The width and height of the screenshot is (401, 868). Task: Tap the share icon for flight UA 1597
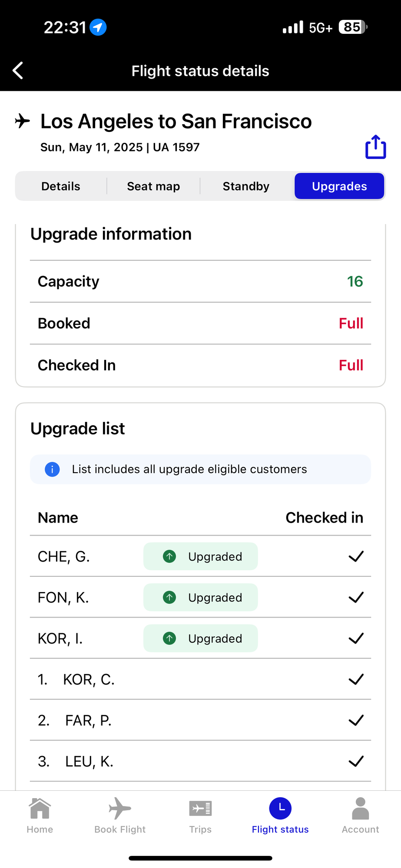click(x=375, y=147)
